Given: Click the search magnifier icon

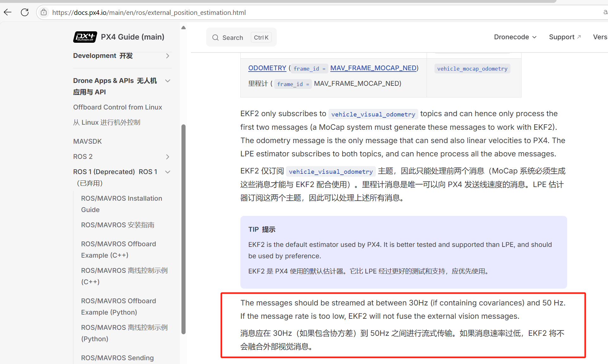Looking at the screenshot, I should tap(215, 38).
